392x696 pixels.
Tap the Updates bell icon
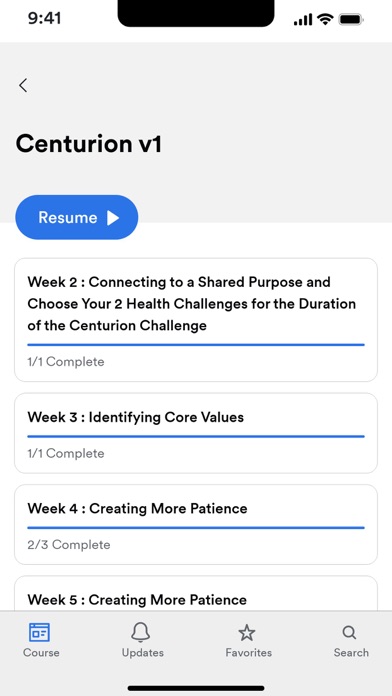[x=141, y=632]
